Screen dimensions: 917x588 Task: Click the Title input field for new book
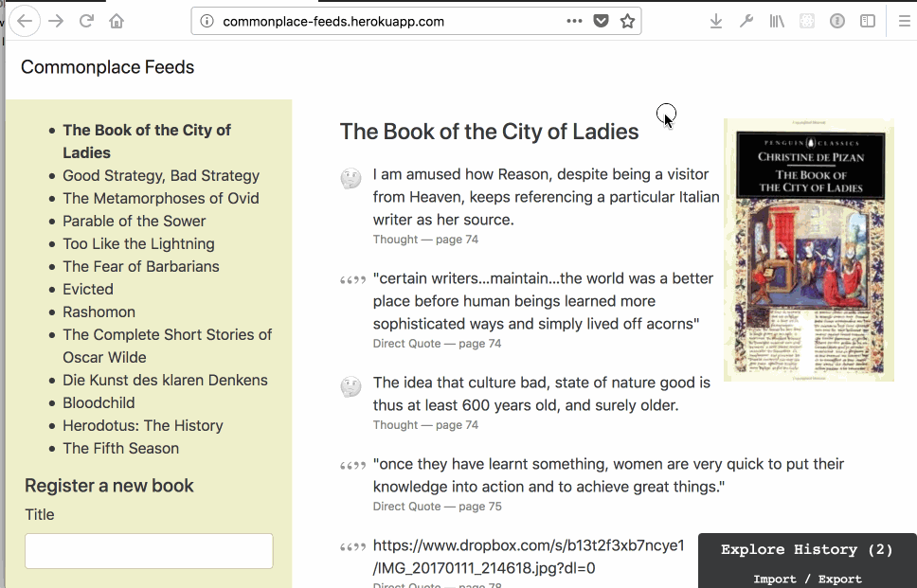(x=149, y=551)
